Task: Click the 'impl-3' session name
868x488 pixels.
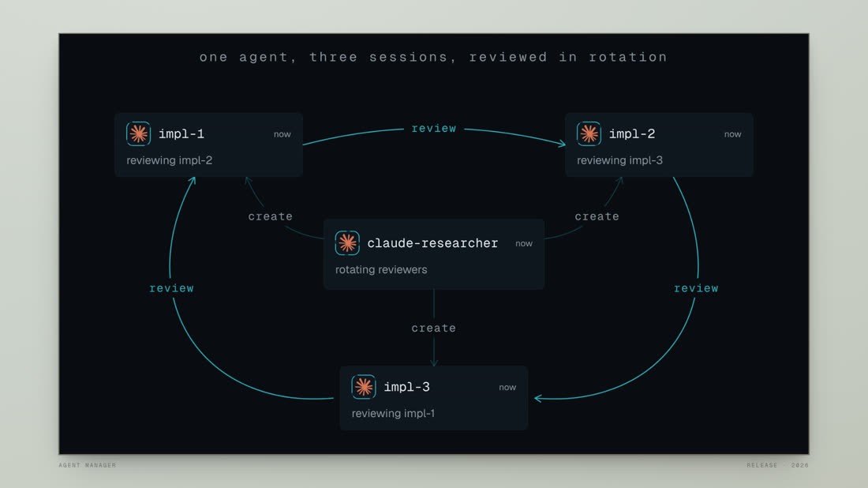Action: [407, 387]
